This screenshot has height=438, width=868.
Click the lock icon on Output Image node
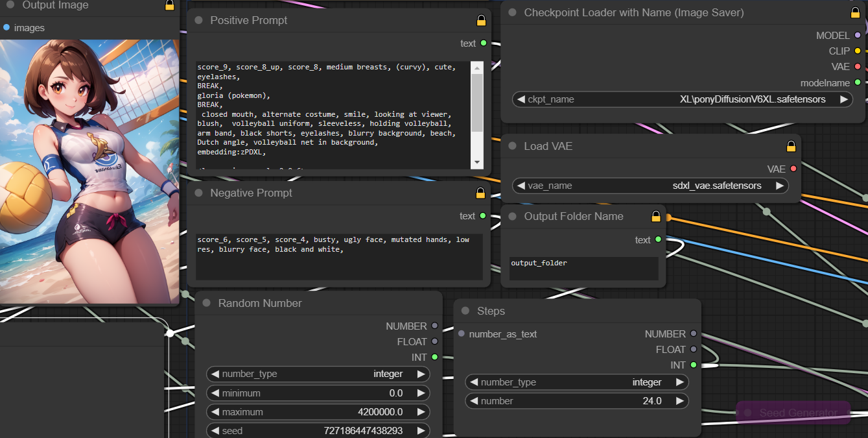[169, 5]
